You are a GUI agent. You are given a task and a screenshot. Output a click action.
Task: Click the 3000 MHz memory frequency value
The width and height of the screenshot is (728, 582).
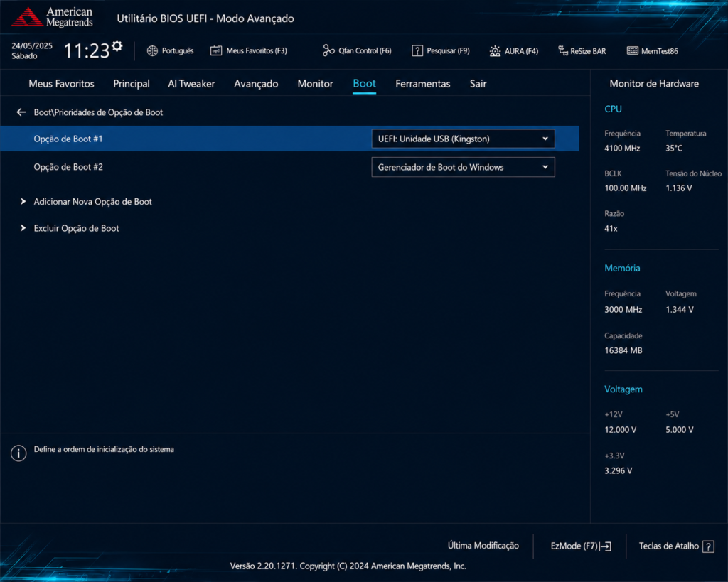pyautogui.click(x=623, y=310)
